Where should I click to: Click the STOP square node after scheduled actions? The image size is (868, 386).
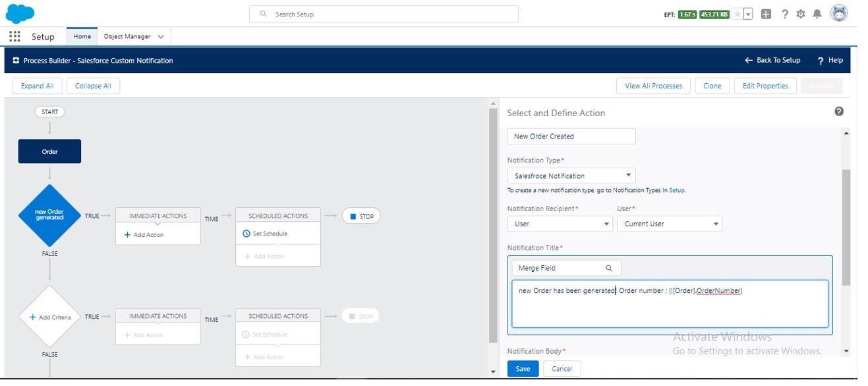[361, 216]
